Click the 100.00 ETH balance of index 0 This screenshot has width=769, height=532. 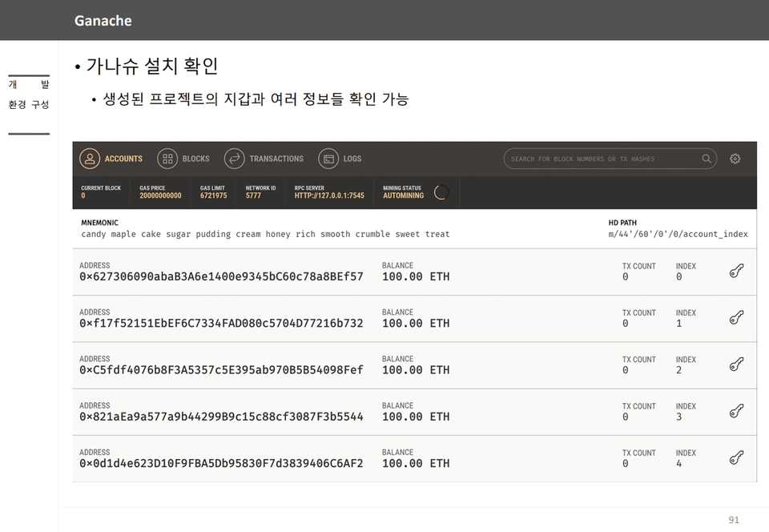(x=416, y=276)
